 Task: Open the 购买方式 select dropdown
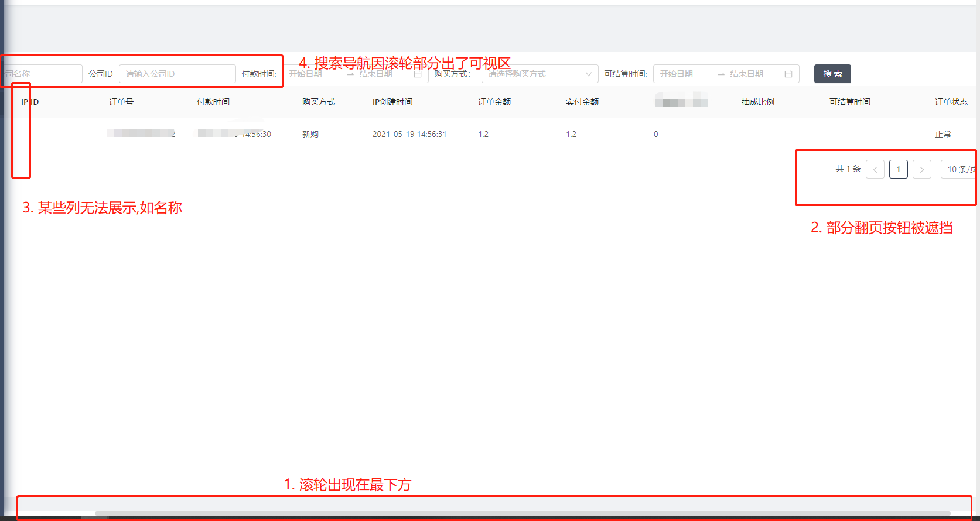[x=539, y=74]
